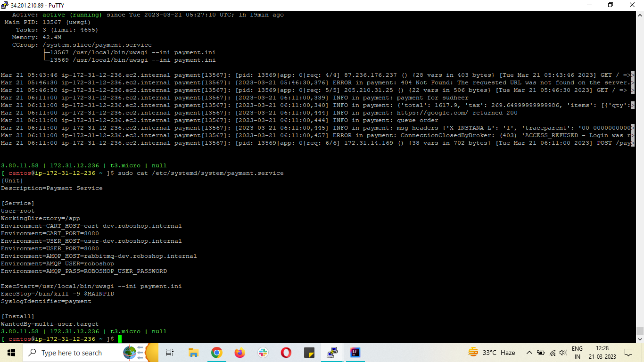Click the Wi-Fi icon in the system tray
The height and width of the screenshot is (362, 644).
(x=553, y=353)
